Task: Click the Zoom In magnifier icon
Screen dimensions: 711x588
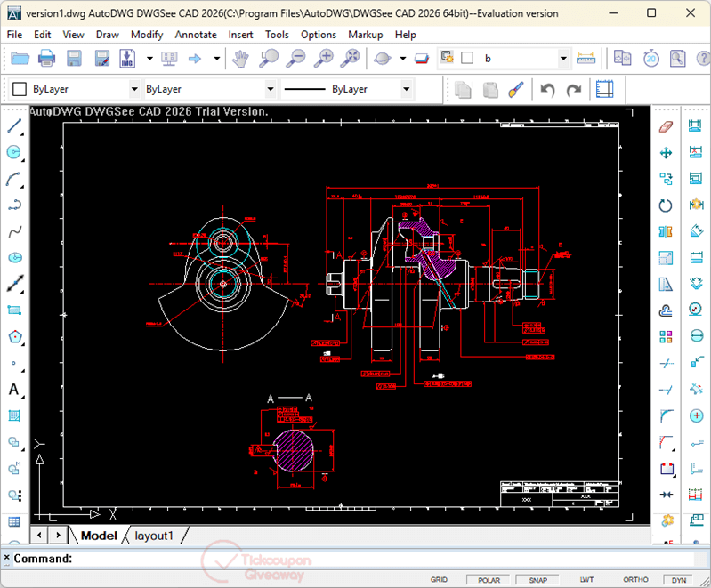Action: pyautogui.click(x=324, y=59)
